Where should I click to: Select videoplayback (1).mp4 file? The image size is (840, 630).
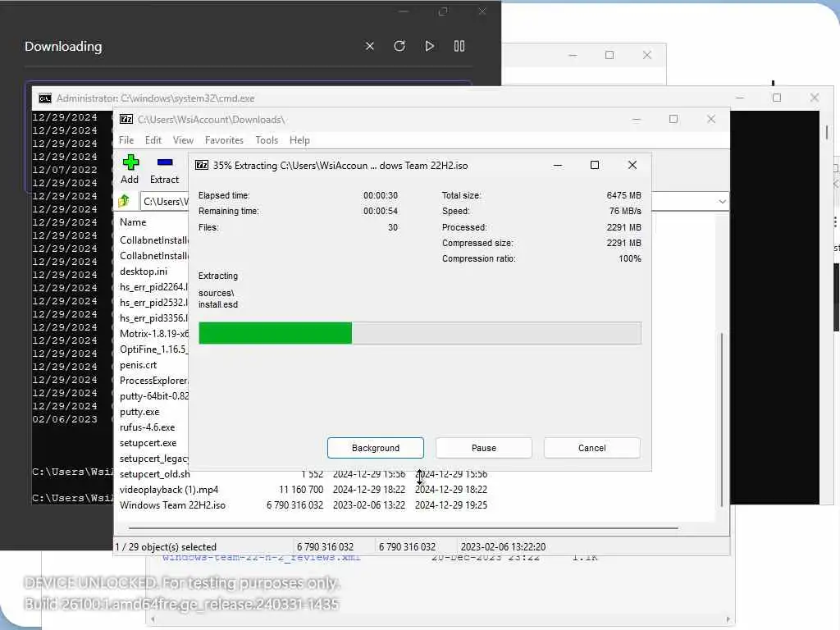pos(169,490)
